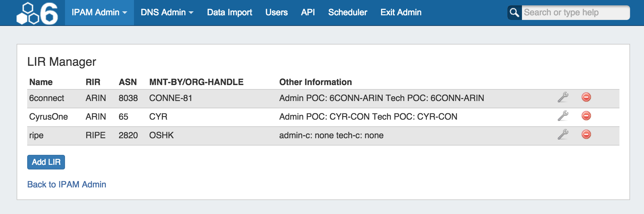The width and height of the screenshot is (644, 214).
Task: Edit the CyrusOne LIR via wrench icon
Action: coord(563,116)
